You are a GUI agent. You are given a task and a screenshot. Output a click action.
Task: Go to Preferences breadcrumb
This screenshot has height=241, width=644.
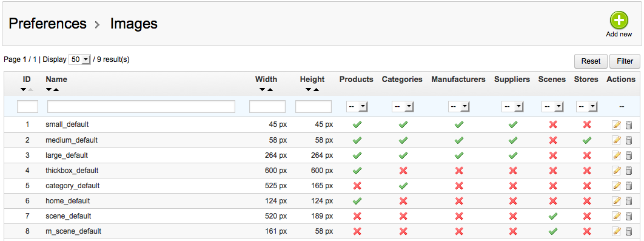tap(48, 24)
